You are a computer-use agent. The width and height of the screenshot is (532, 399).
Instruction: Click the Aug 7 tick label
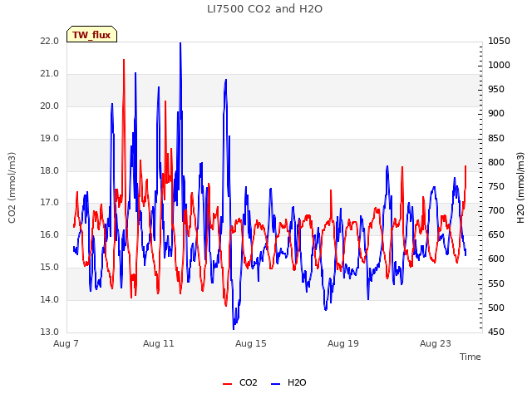point(66,343)
